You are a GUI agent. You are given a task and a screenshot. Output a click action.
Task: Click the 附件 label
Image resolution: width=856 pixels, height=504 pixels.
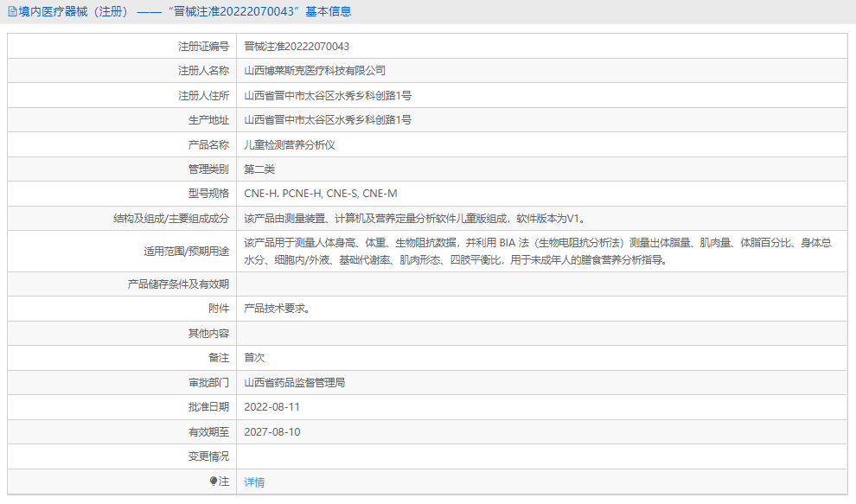tap(219, 309)
